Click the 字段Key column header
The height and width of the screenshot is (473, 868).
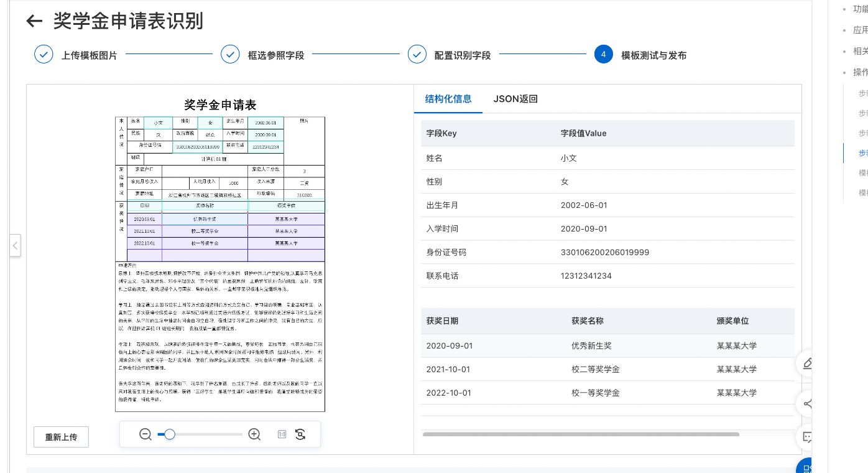tap(441, 133)
